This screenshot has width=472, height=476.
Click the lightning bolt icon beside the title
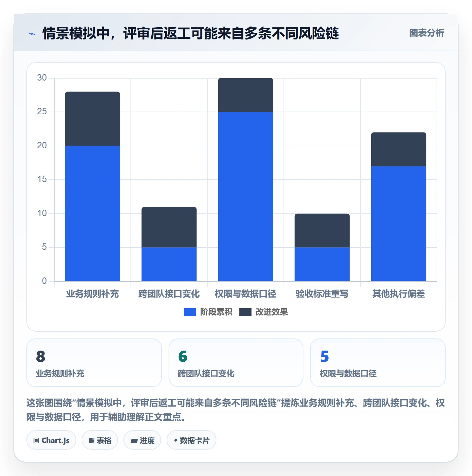tap(32, 34)
